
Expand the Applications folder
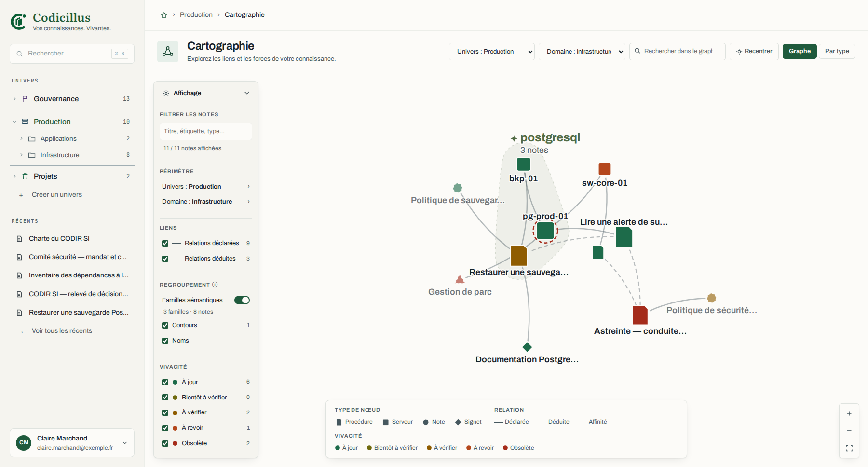tap(21, 138)
